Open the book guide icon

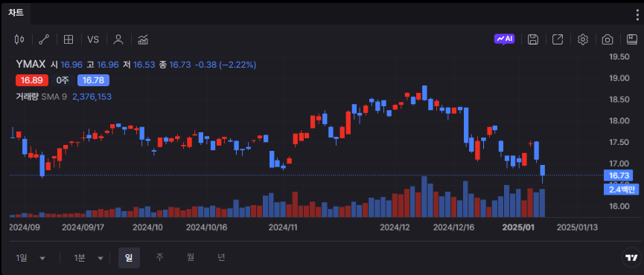tap(631, 39)
